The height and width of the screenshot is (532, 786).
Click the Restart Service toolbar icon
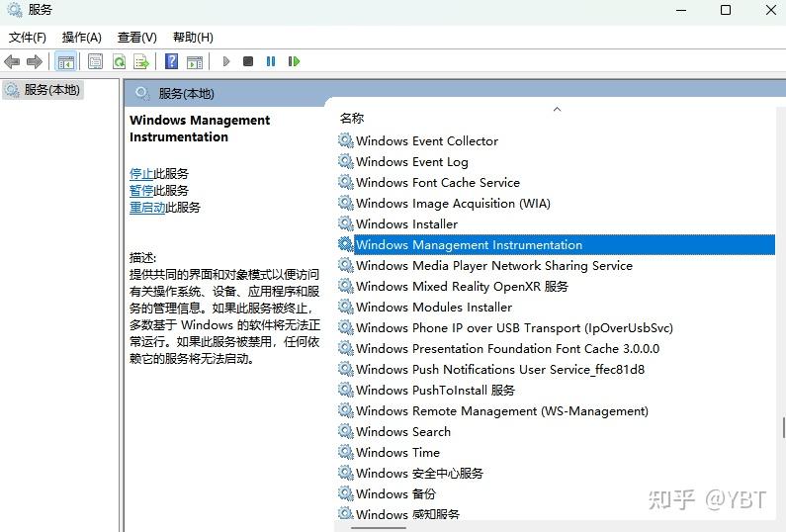294,61
